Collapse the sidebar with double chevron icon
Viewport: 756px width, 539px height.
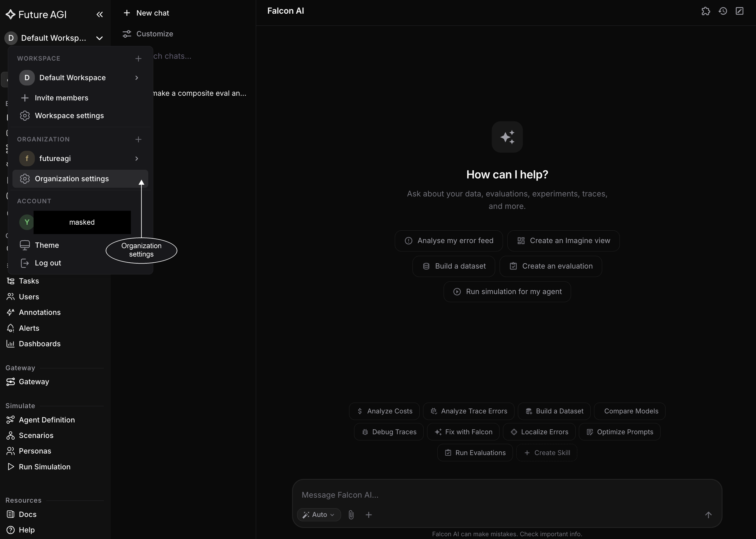[99, 14]
